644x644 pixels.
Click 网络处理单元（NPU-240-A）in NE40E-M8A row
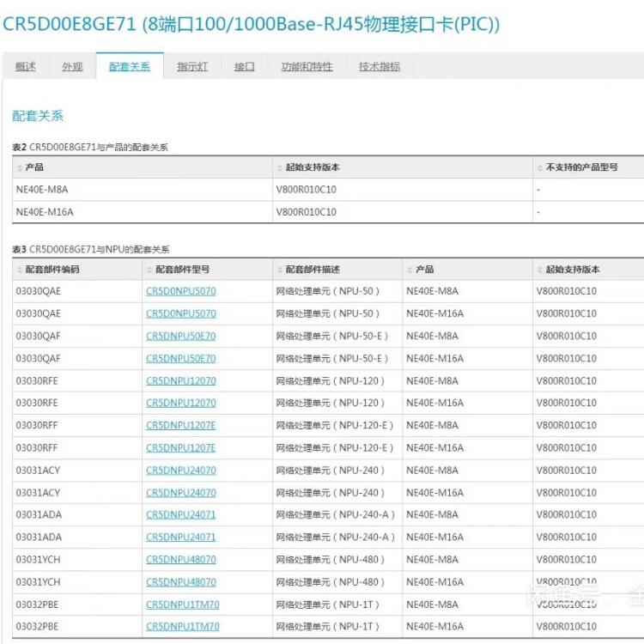pyautogui.click(x=335, y=514)
